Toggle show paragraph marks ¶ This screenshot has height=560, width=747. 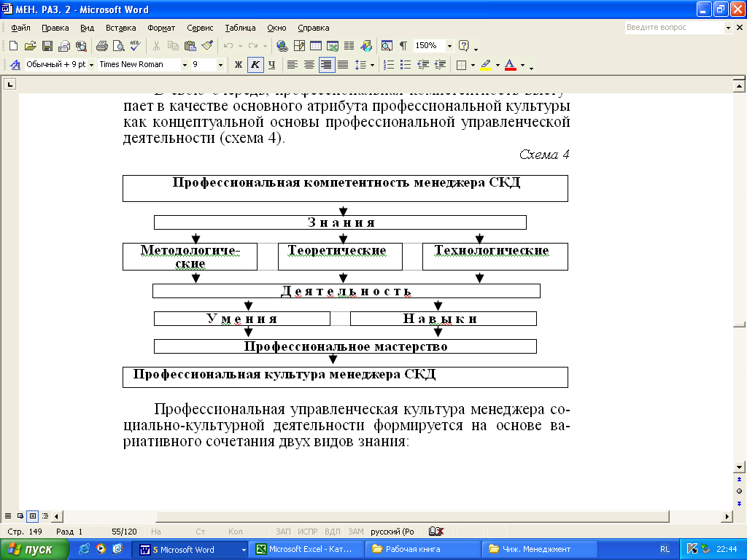pyautogui.click(x=403, y=46)
